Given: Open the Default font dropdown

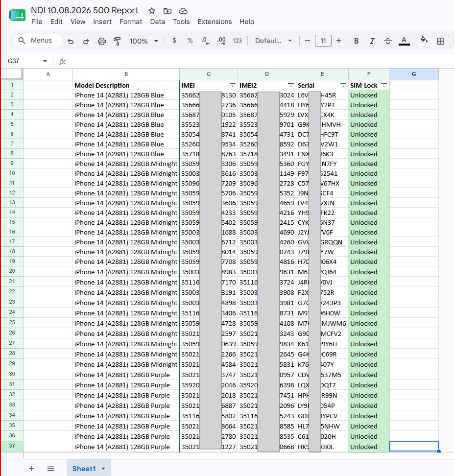Looking at the screenshot, I should tap(274, 41).
